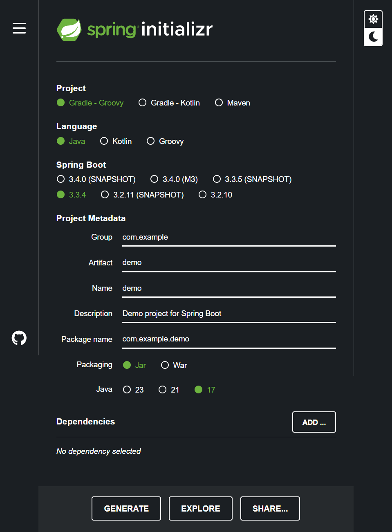392x532 pixels.
Task: Click the Spring Initializr leaf logo
Action: (69, 29)
